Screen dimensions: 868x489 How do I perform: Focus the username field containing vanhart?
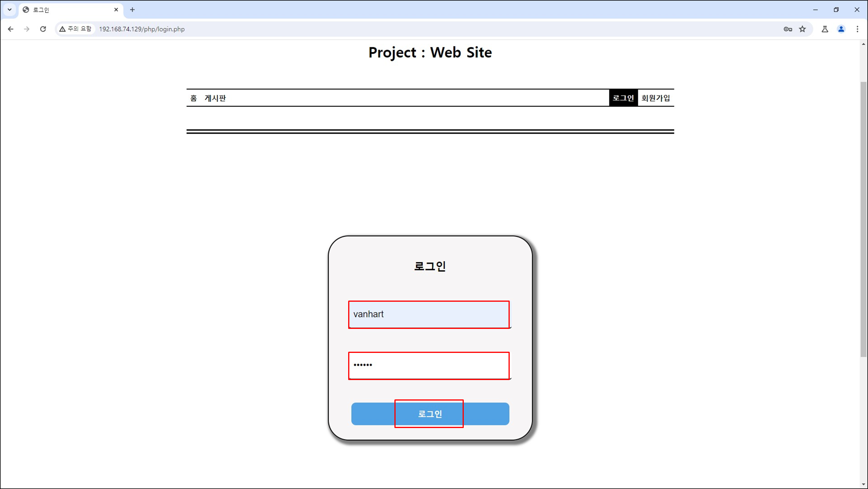coord(430,314)
